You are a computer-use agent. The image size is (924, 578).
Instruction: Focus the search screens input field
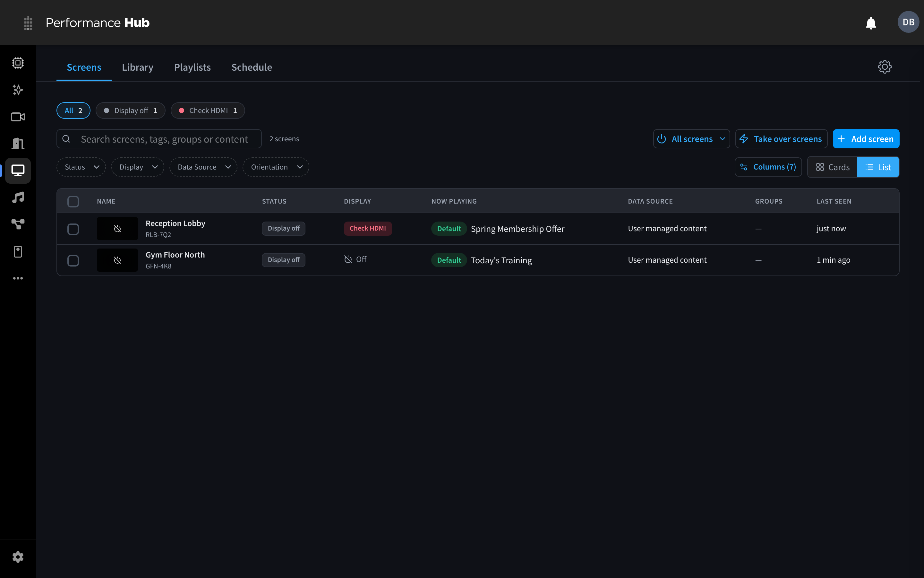[159, 139]
